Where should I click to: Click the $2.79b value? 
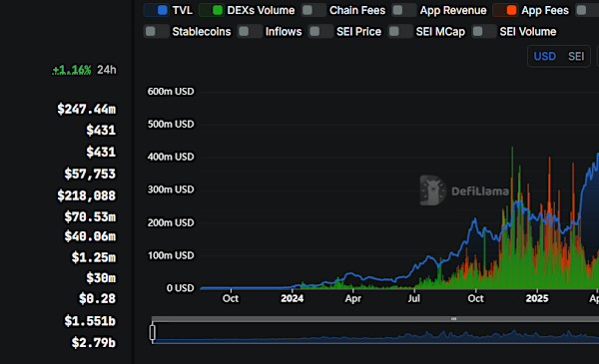(x=94, y=343)
